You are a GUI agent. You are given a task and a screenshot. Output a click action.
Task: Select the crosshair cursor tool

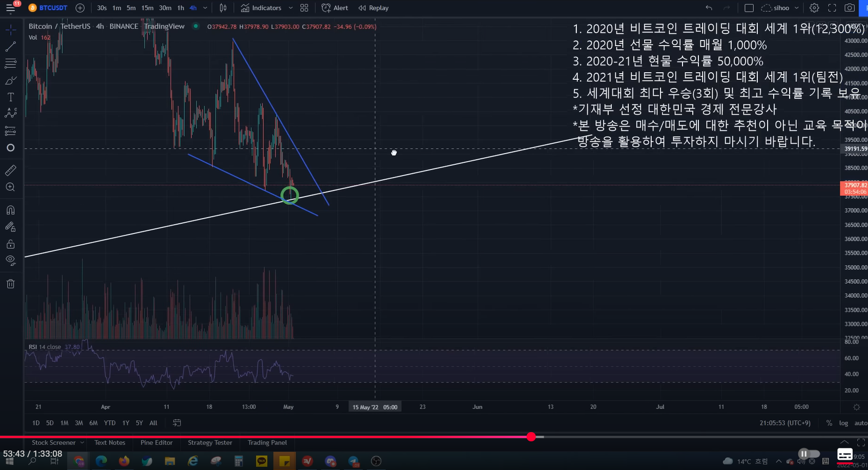tap(10, 30)
